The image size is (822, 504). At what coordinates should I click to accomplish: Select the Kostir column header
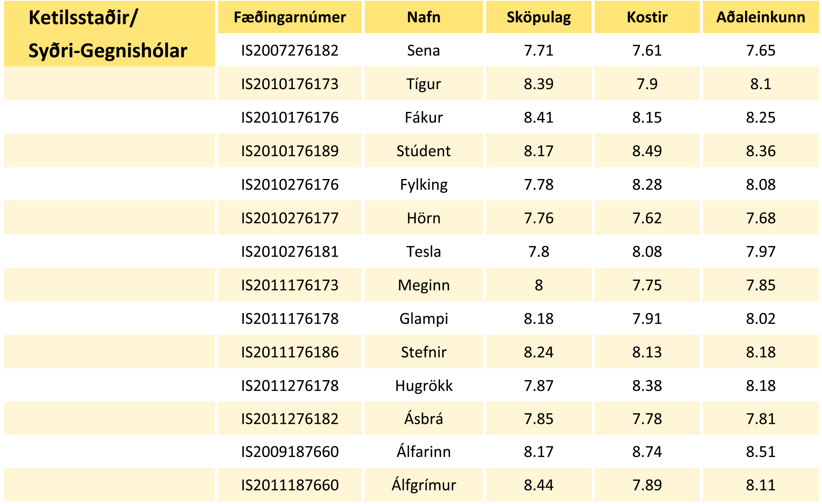click(647, 17)
